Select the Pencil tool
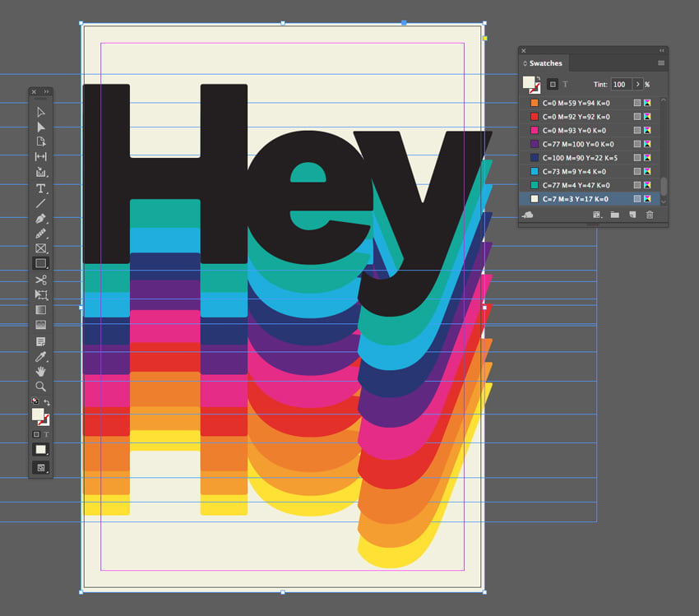699x616 pixels. click(x=40, y=234)
